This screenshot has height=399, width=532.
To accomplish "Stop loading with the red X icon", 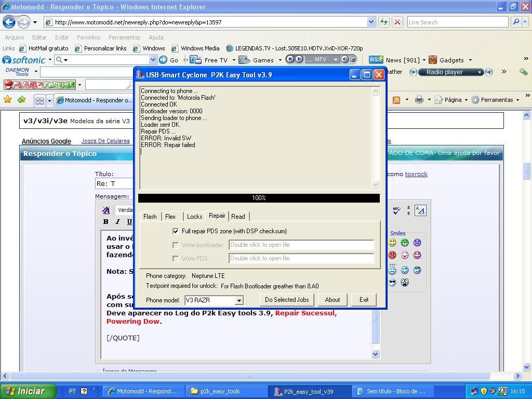I will [x=397, y=22].
